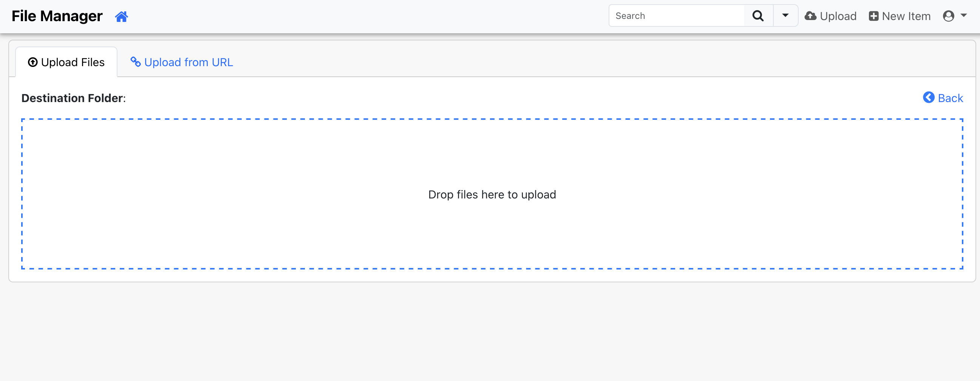Click the New Item text in header
The width and height of the screenshot is (980, 381).
pyautogui.click(x=906, y=16)
